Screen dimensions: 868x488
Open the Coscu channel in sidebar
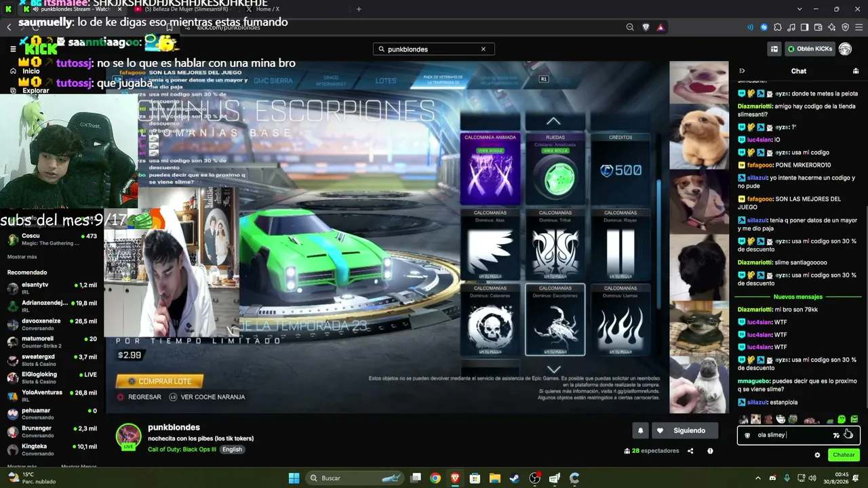point(52,240)
